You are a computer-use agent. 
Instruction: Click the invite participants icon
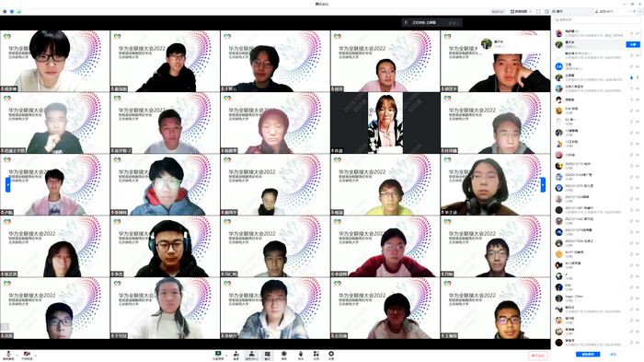(236, 354)
